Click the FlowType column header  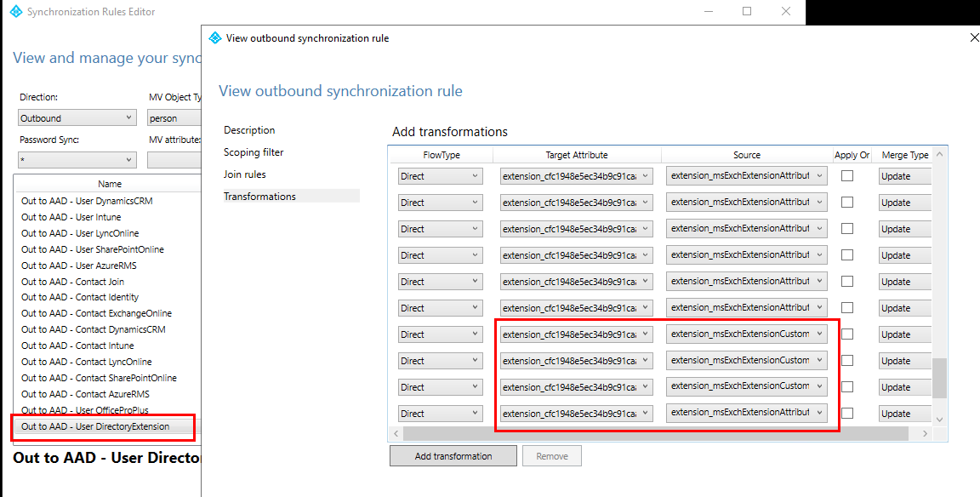(x=442, y=155)
